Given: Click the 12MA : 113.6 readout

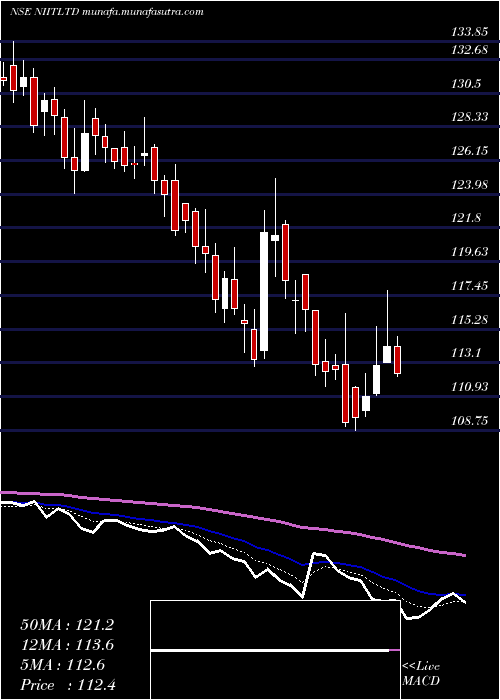Looking at the screenshot, I should (67, 645).
